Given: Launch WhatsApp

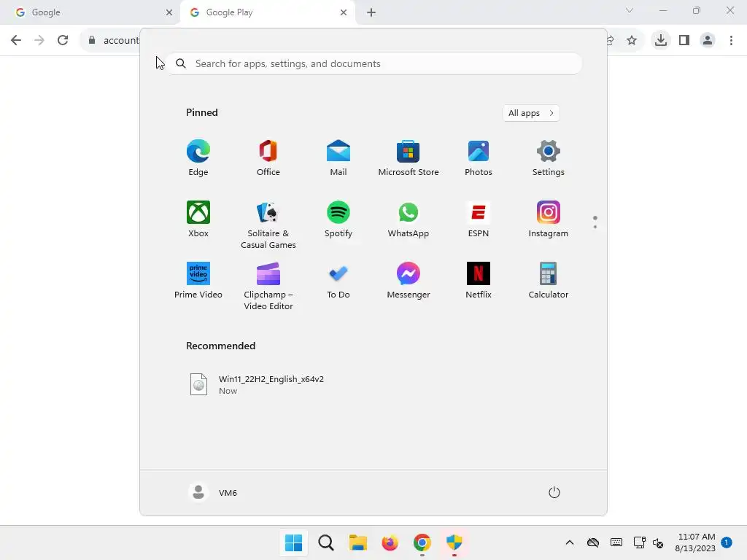Looking at the screenshot, I should pos(409,219).
